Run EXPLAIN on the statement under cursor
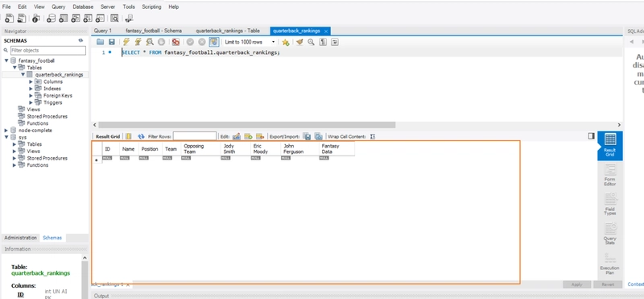644x299 pixels. (x=150, y=42)
